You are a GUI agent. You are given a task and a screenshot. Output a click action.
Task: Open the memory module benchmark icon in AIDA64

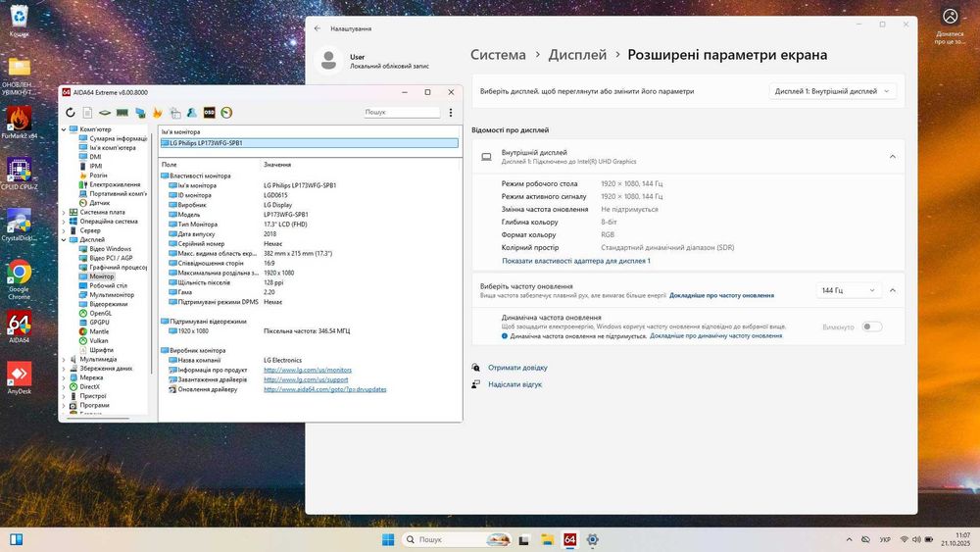[x=122, y=113]
